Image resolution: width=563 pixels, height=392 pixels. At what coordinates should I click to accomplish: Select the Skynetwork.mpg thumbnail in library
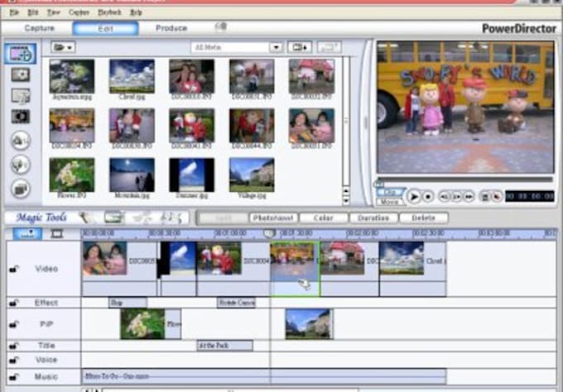tap(72, 79)
